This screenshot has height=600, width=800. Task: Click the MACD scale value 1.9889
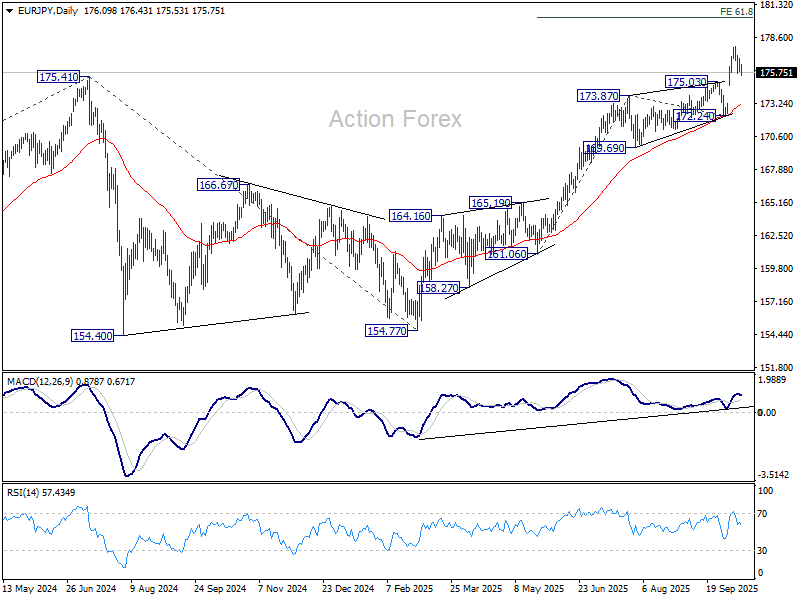click(772, 380)
